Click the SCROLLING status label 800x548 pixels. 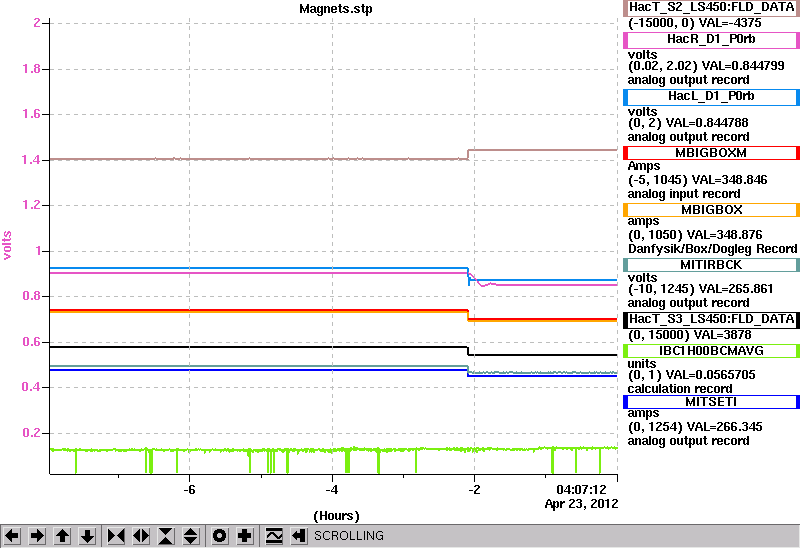(x=349, y=536)
